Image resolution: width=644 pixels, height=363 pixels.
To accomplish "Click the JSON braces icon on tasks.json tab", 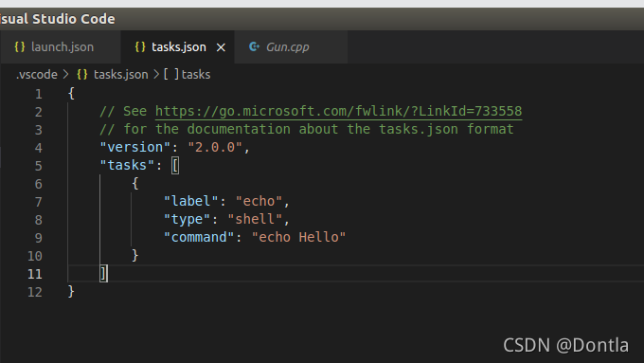I will pyautogui.click(x=140, y=46).
